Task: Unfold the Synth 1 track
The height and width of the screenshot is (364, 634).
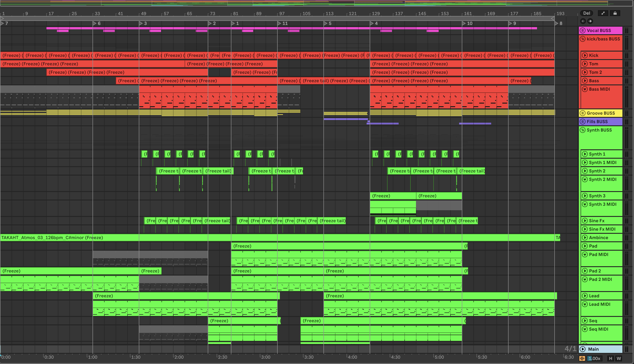Action: tap(585, 154)
